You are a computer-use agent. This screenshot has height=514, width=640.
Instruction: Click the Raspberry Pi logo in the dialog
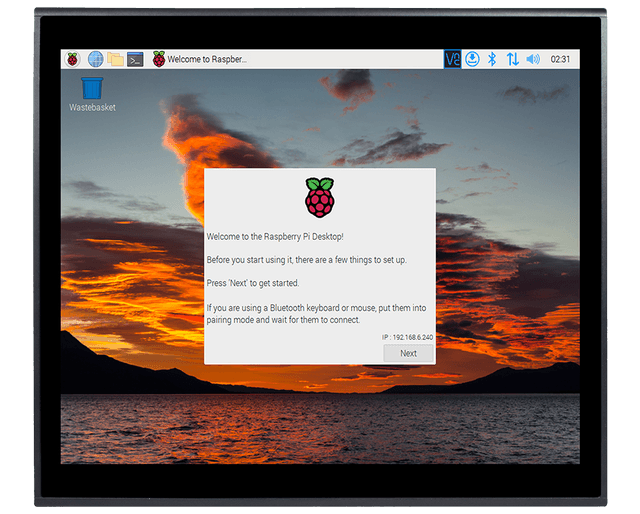pos(320,197)
